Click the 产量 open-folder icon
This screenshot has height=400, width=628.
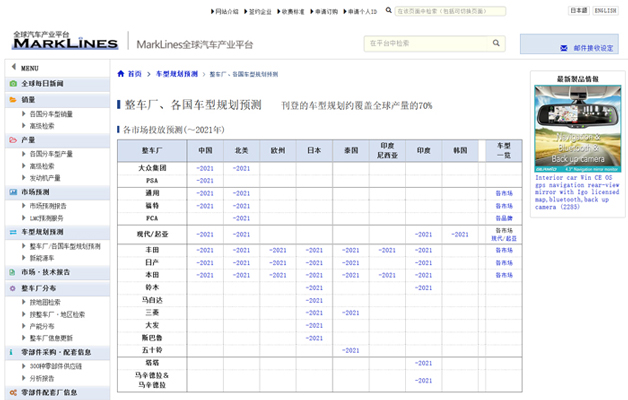(13, 140)
